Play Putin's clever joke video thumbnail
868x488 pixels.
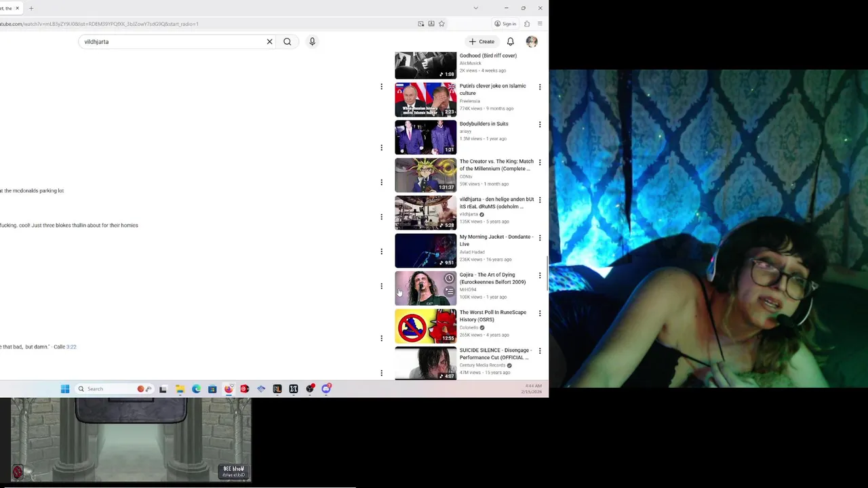coord(426,100)
